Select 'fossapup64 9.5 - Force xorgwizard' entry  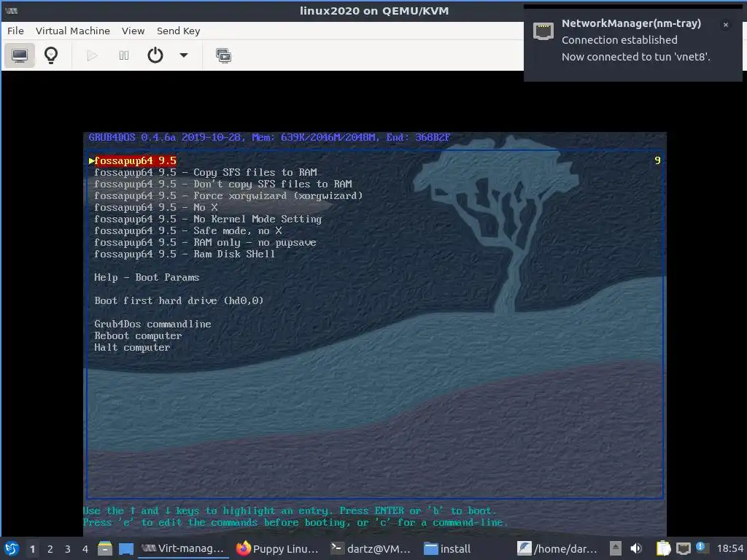tap(228, 195)
